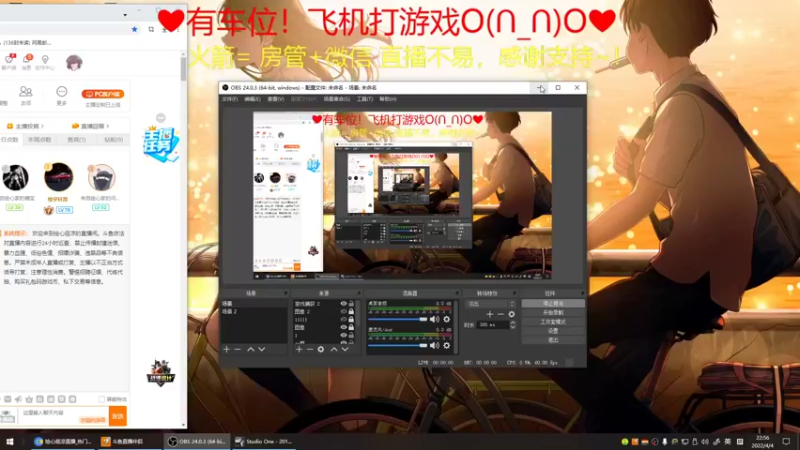Toggle visibility of the 图像 2 source
Viewport: 800px width, 450px height.
(x=343, y=311)
